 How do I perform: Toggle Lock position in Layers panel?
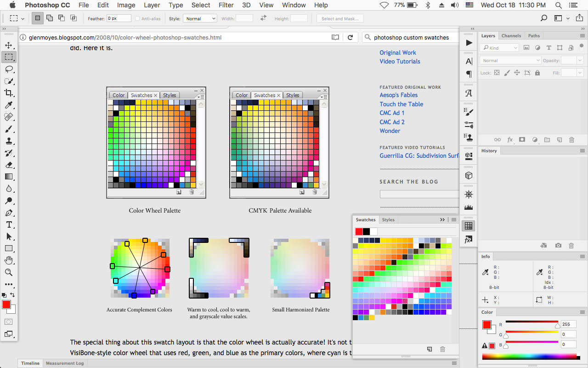click(517, 73)
